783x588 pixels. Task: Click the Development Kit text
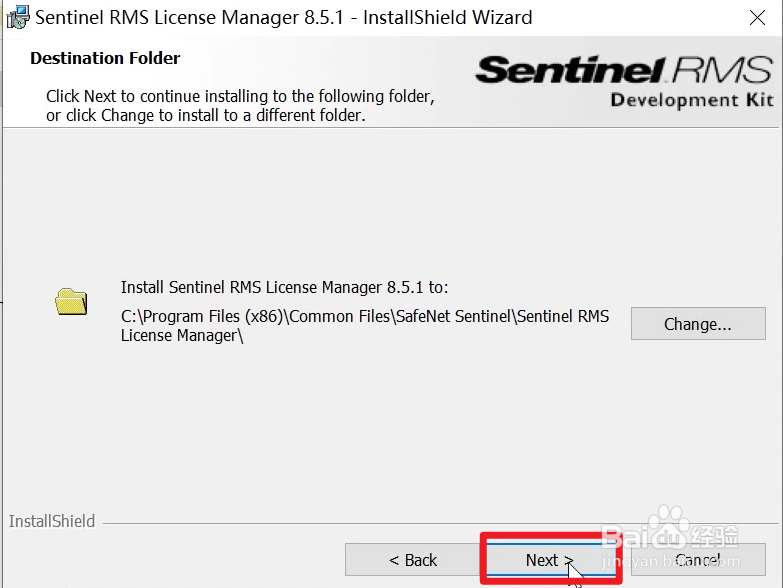point(691,100)
